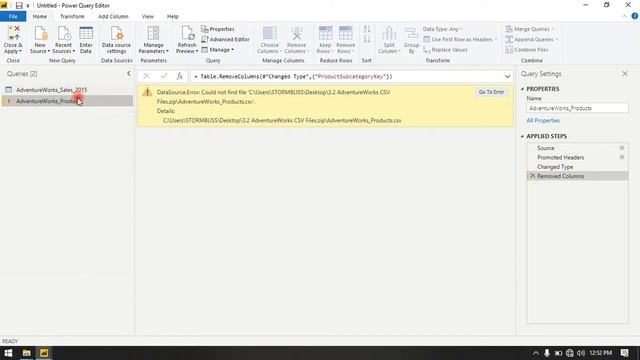This screenshot has width=640, height=360.
Task: Click the Power BI taskbar icon
Action: click(x=44, y=353)
